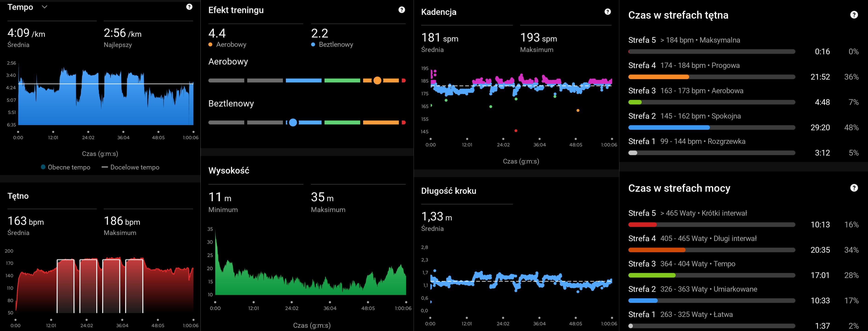Click the Kadencja help question mark
Screen dimensions: 868x331
pyautogui.click(x=608, y=12)
